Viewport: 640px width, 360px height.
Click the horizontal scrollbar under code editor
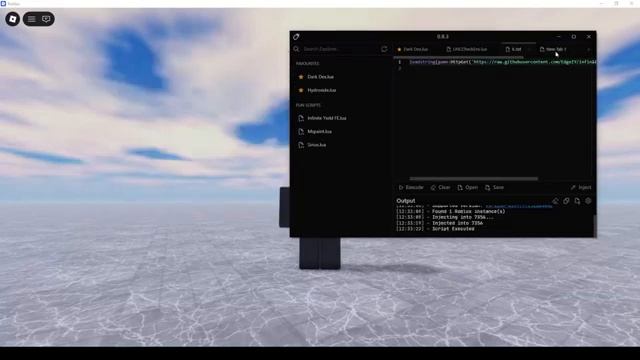[x=473, y=178]
